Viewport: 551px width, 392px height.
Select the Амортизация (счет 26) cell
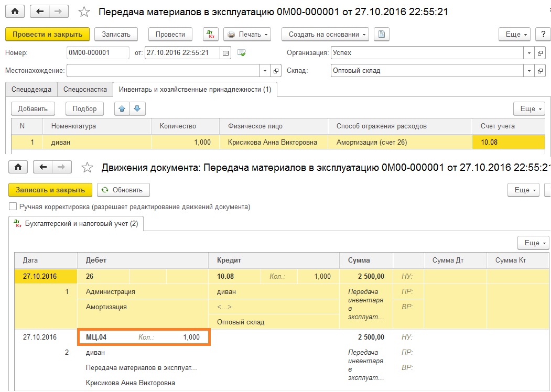pos(400,142)
